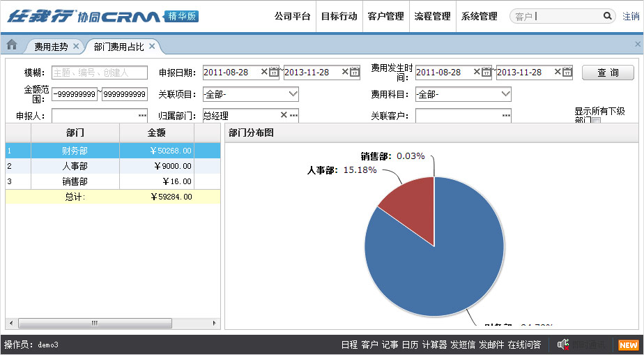Expand the 费用科目 dropdown
The height and width of the screenshot is (355, 644).
(x=505, y=94)
